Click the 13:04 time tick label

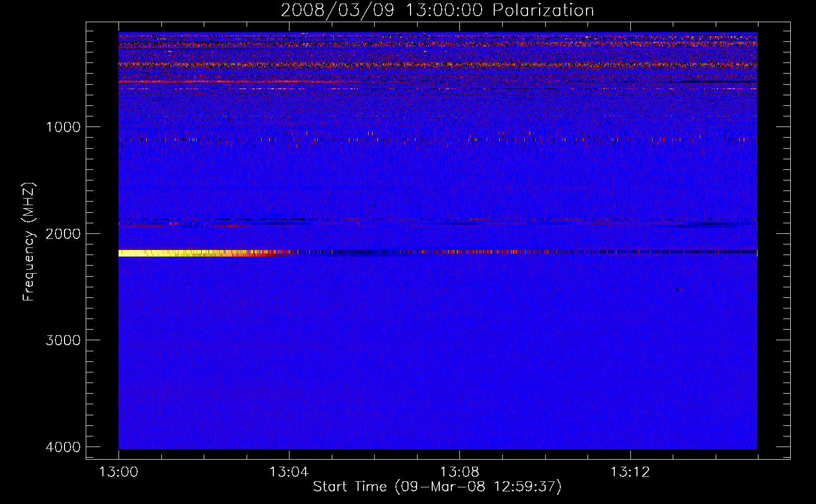click(x=289, y=472)
